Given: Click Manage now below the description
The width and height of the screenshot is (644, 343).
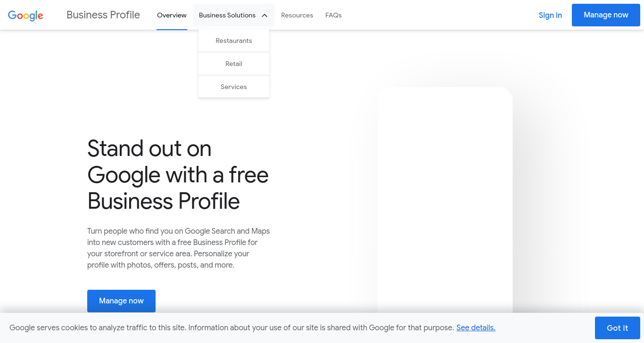Looking at the screenshot, I should click(x=121, y=301).
